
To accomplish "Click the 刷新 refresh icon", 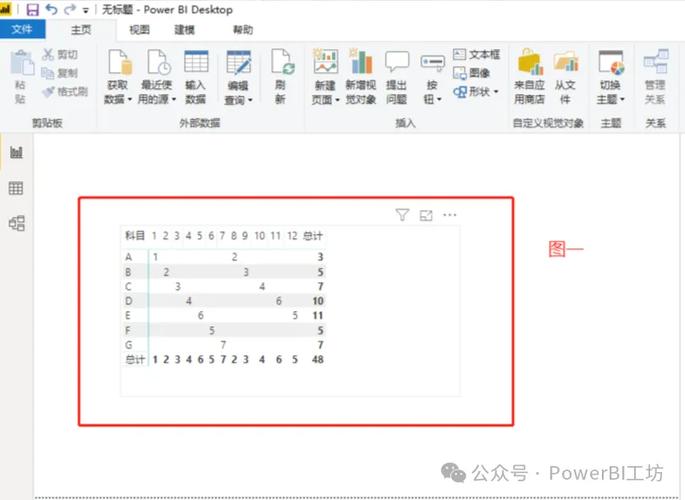I will tap(281, 62).
